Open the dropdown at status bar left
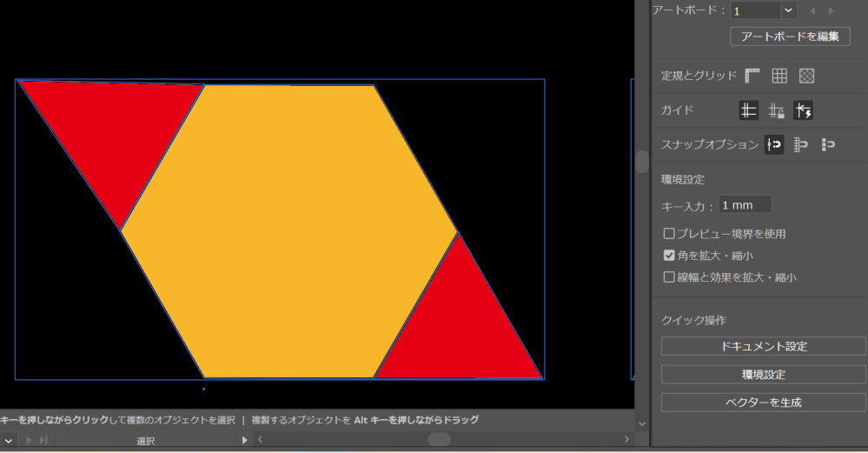This screenshot has width=868, height=453. point(9,441)
